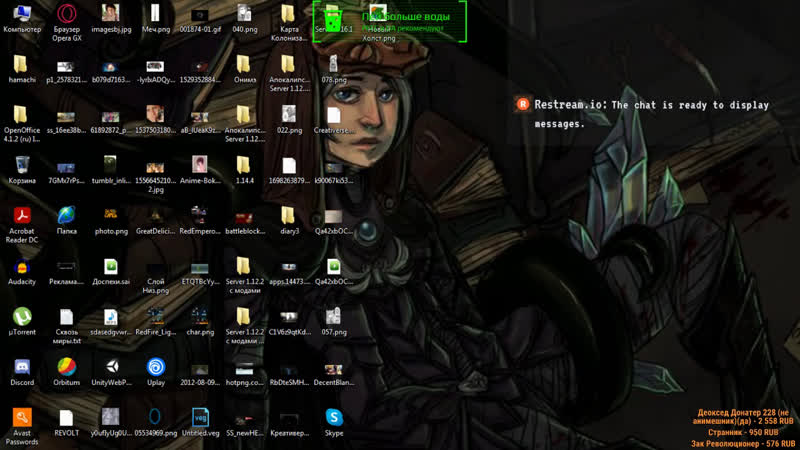Select the hotpng.co... file
The width and height of the screenshot is (800, 450).
pos(244,371)
